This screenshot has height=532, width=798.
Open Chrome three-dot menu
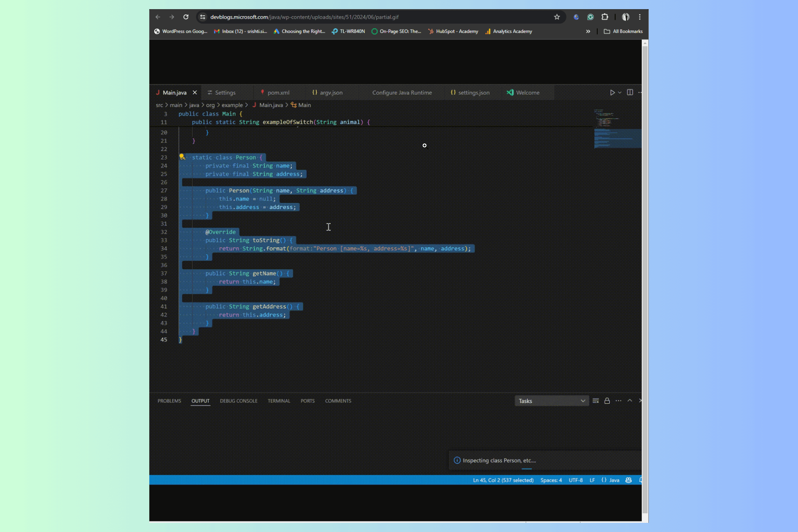640,17
